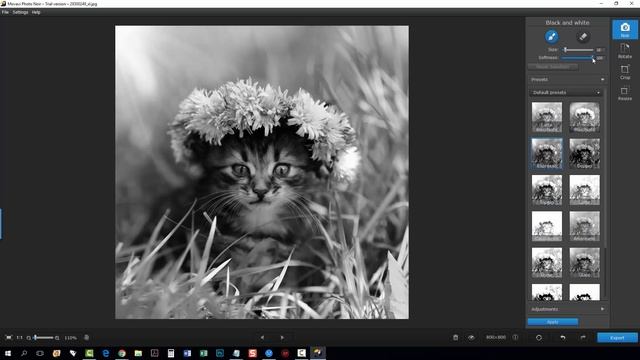This screenshot has height=360, width=640.
Task: Open Microsoft Edge from the taskbar
Action: [x=106, y=353]
